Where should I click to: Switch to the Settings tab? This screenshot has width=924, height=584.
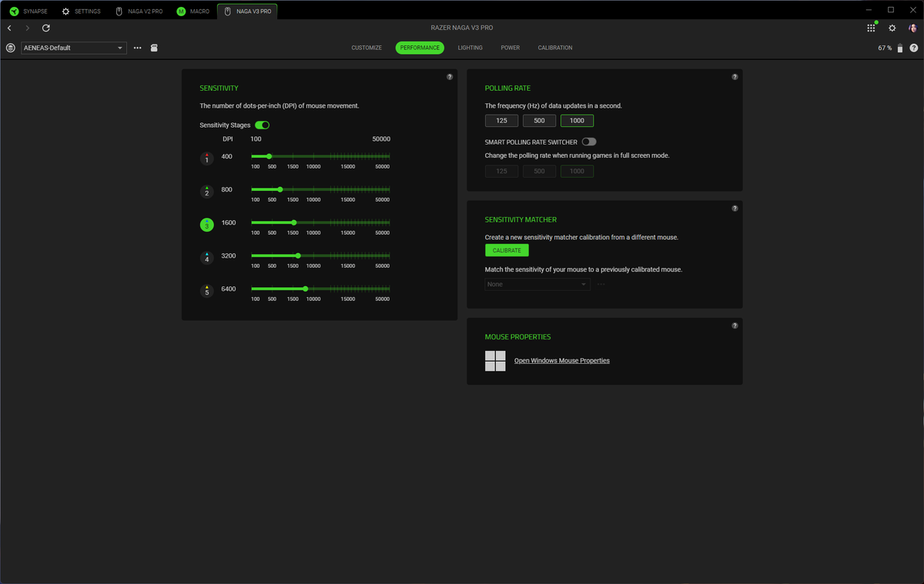(x=82, y=12)
